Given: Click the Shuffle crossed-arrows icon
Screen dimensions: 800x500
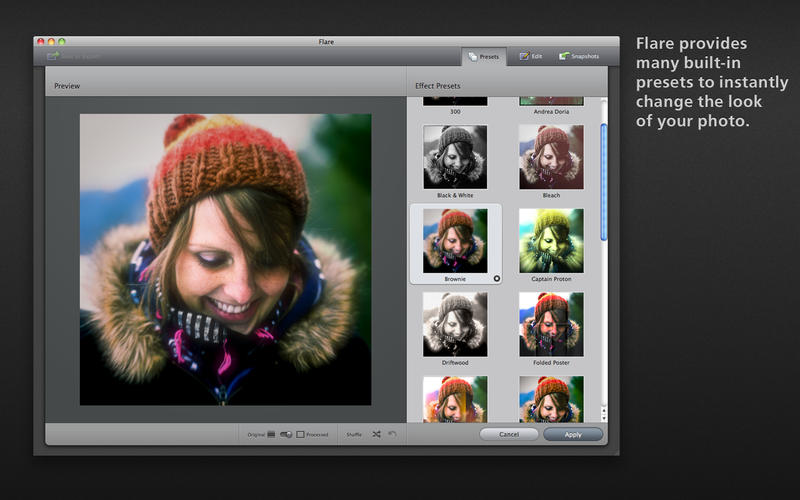Looking at the screenshot, I should (376, 434).
